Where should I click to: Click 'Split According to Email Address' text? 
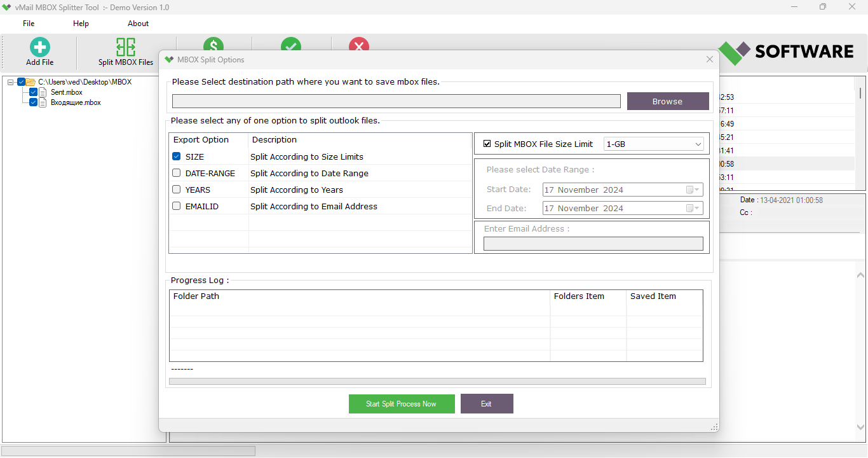(x=314, y=206)
